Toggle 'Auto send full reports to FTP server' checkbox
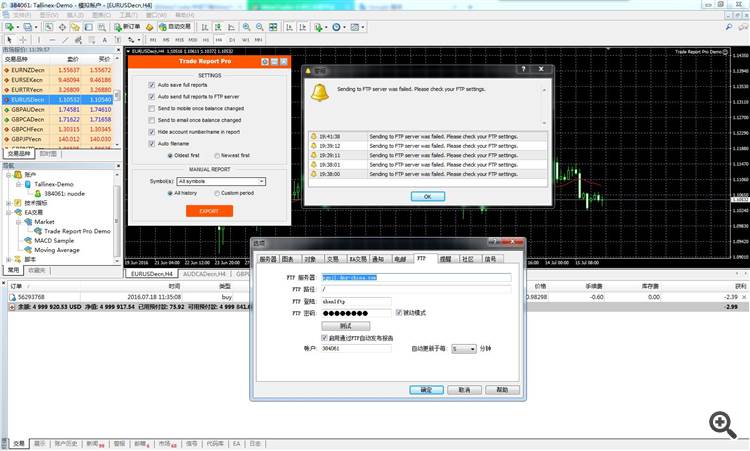 152,97
